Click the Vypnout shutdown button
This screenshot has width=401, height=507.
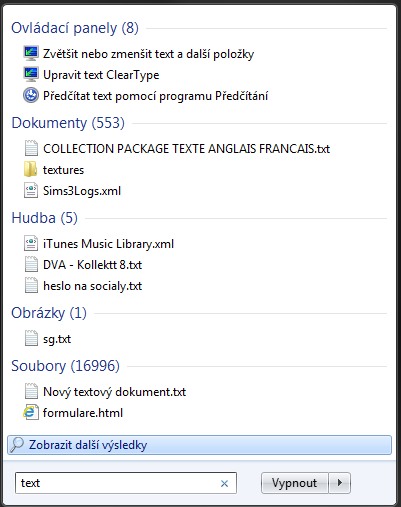(294, 483)
